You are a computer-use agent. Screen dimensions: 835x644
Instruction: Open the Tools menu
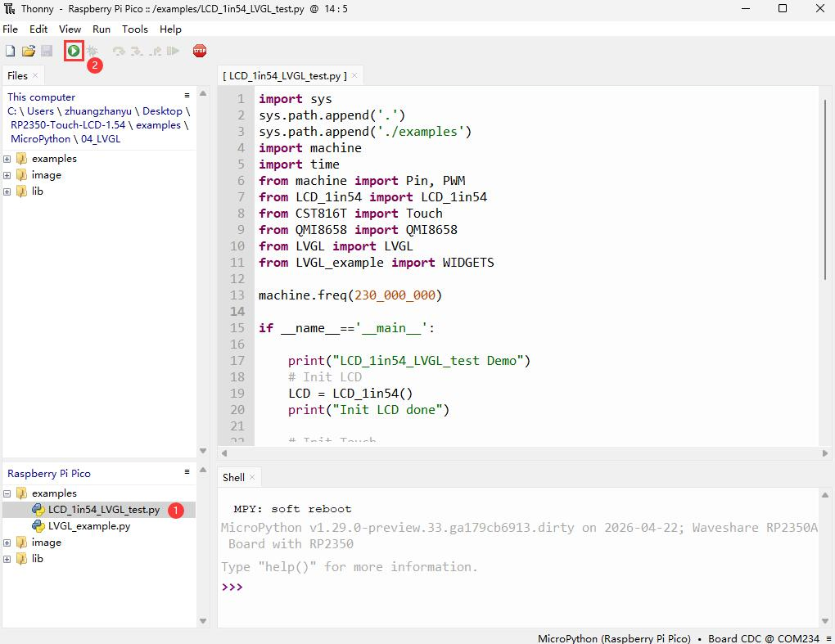click(134, 29)
